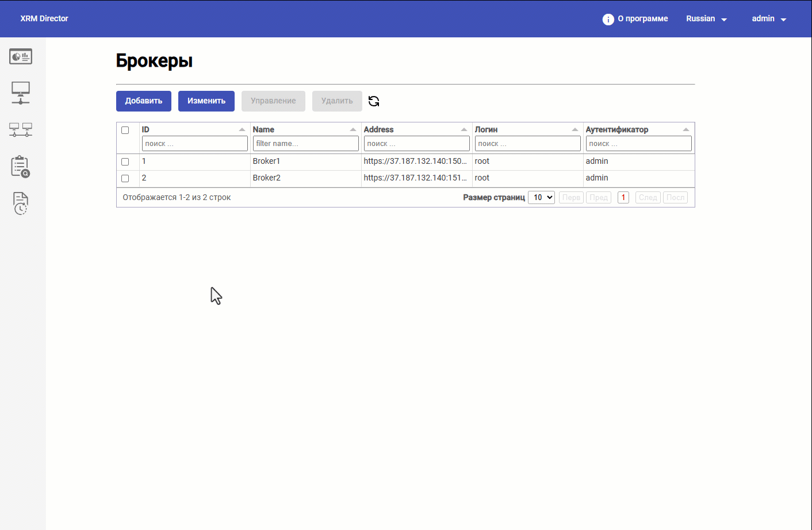The width and height of the screenshot is (812, 530).
Task: Check the checkbox for Broker2 row
Action: [125, 178]
